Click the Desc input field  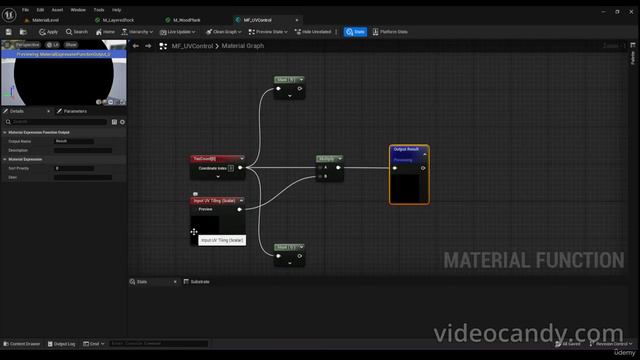[x=83, y=177]
